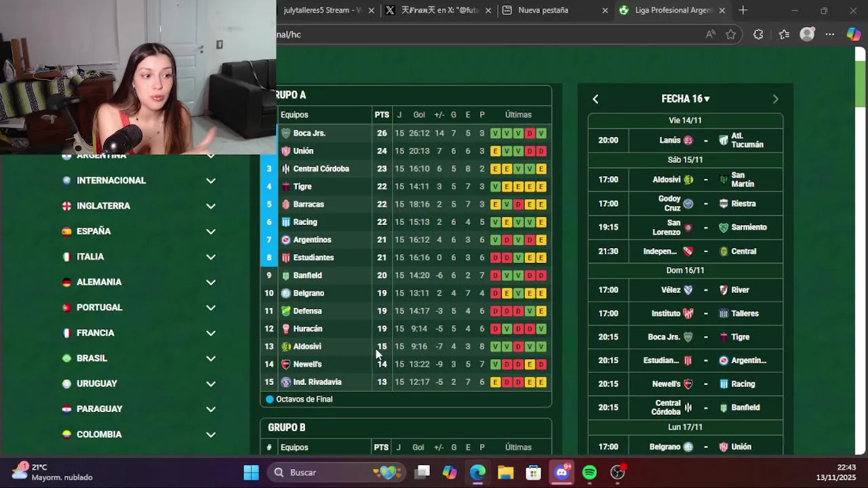Open the Vélez vs River match
Screen dimensions: 868x488
686,290
